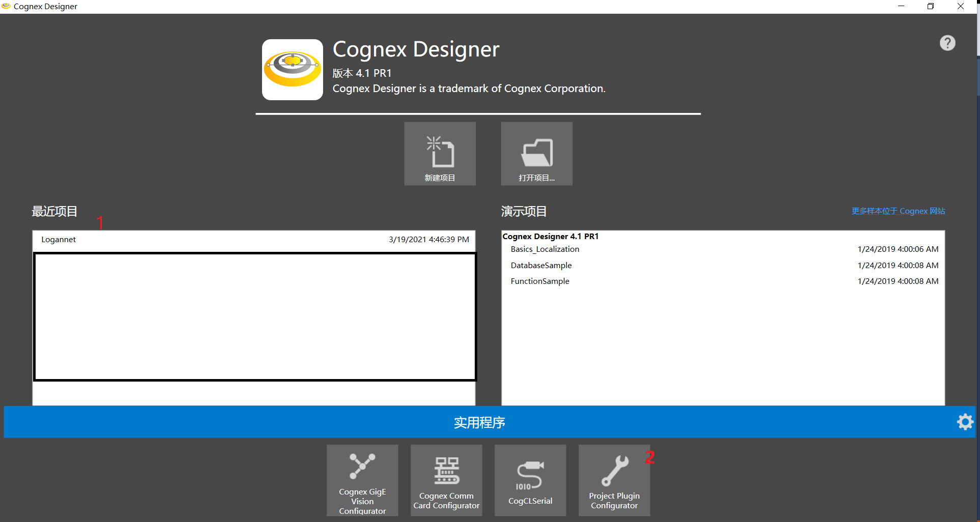
Task: Select the FunctionSample demo project
Action: (x=723, y=281)
